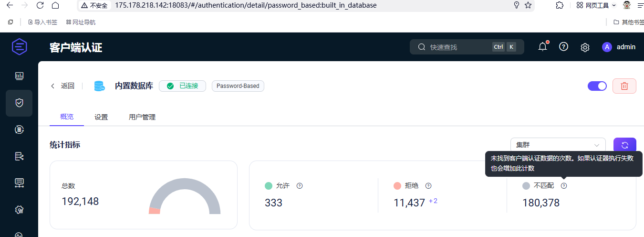Click the access control shield sidebar icon
644x237 pixels.
point(19,103)
